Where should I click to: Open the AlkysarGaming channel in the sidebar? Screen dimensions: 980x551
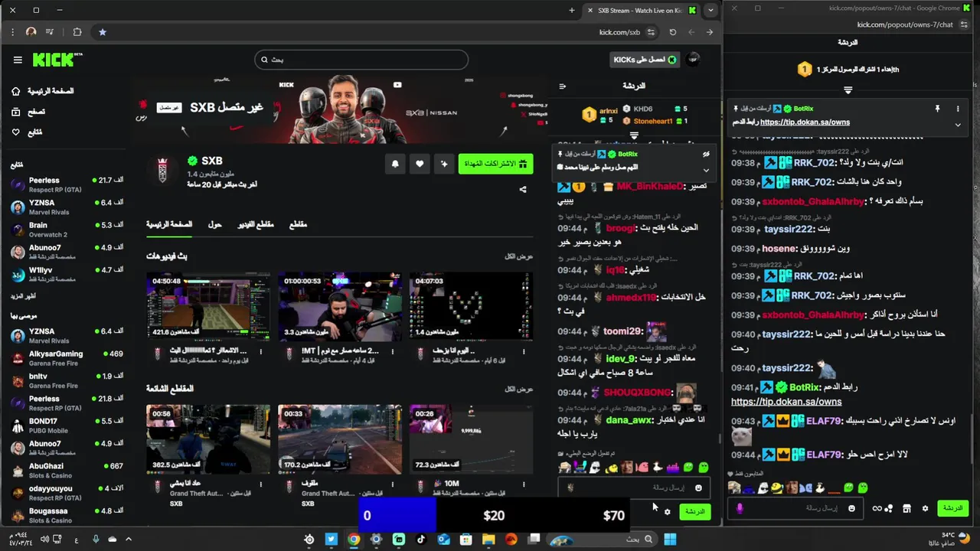[66, 358]
